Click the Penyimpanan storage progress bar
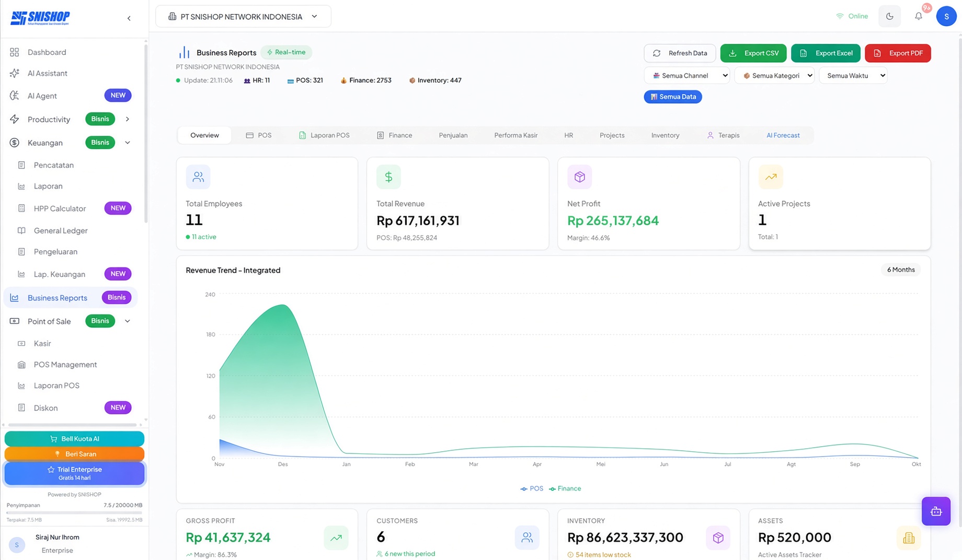Image resolution: width=962 pixels, height=560 pixels. pyautogui.click(x=74, y=513)
